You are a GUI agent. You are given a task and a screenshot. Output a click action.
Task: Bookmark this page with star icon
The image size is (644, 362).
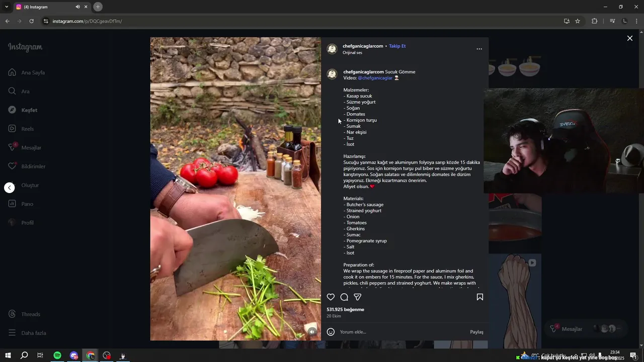578,21
